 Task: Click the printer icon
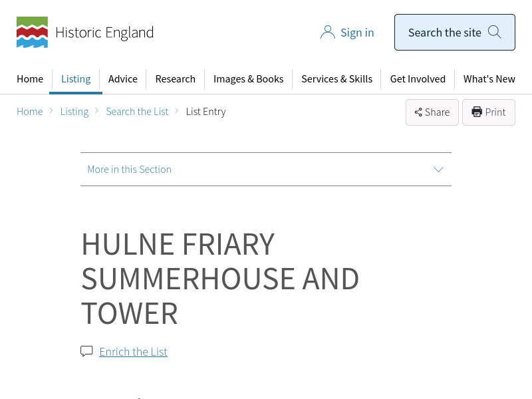tap(477, 112)
